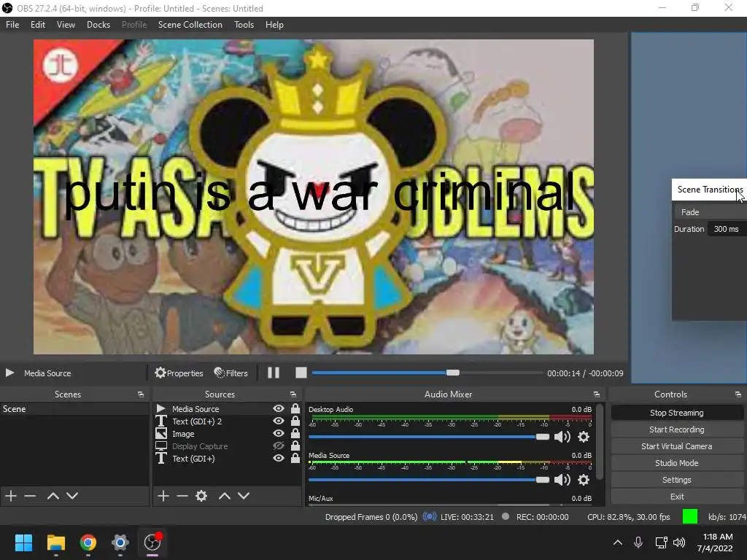The height and width of the screenshot is (560, 747).
Task: Open the Help menu
Action: tap(274, 25)
